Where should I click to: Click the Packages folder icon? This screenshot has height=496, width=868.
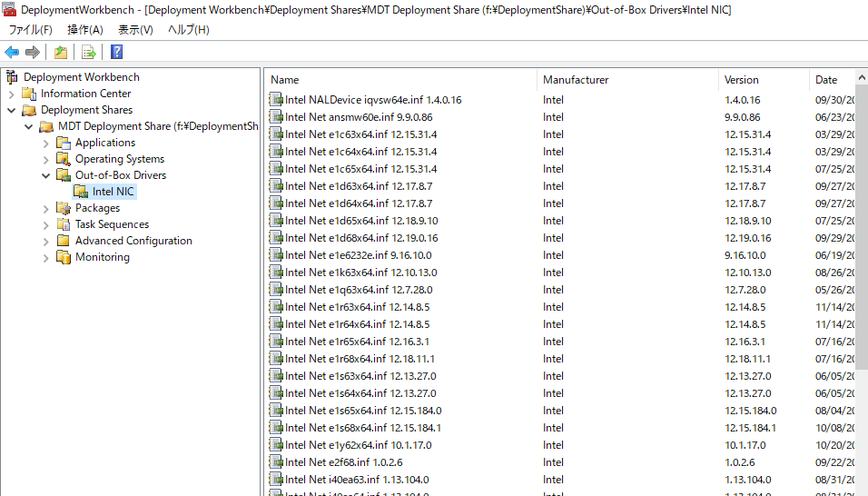click(x=64, y=208)
